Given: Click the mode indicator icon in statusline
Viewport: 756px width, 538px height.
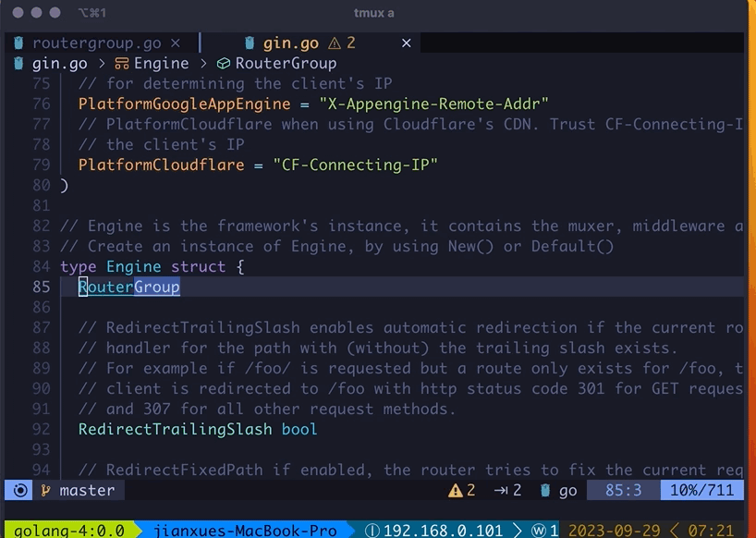Looking at the screenshot, I should [x=19, y=491].
